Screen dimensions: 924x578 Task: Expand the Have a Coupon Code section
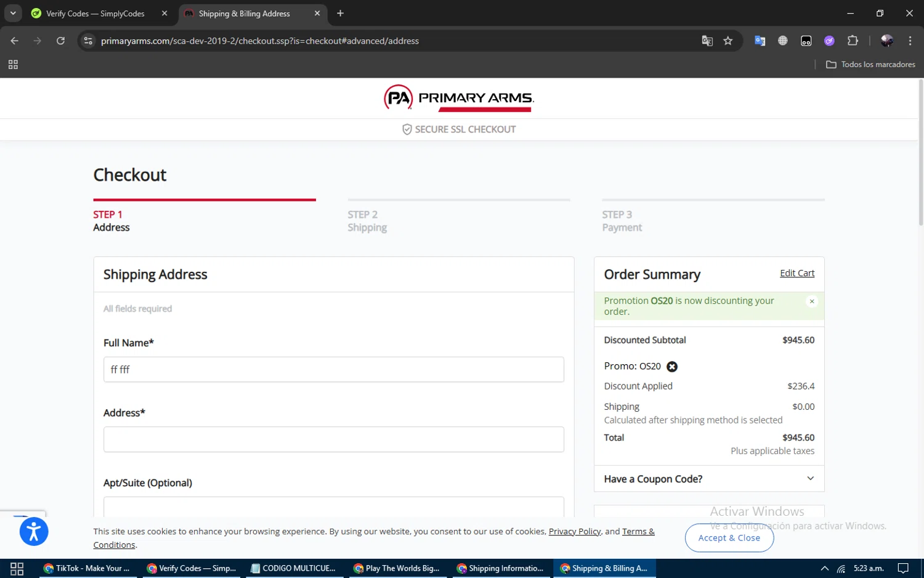click(x=709, y=479)
